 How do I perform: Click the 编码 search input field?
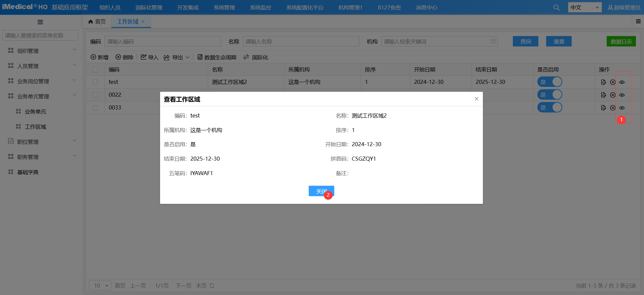click(x=162, y=41)
